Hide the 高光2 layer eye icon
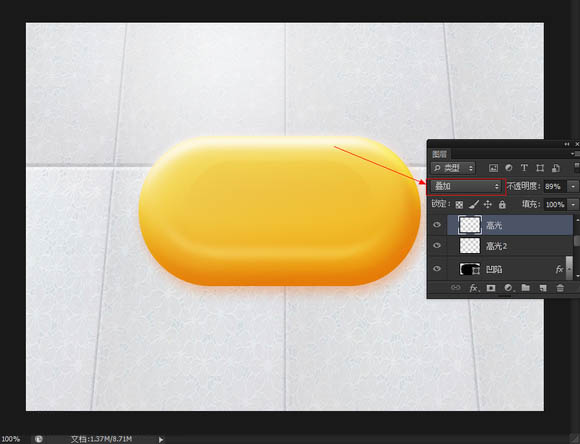580x444 pixels. (437, 245)
